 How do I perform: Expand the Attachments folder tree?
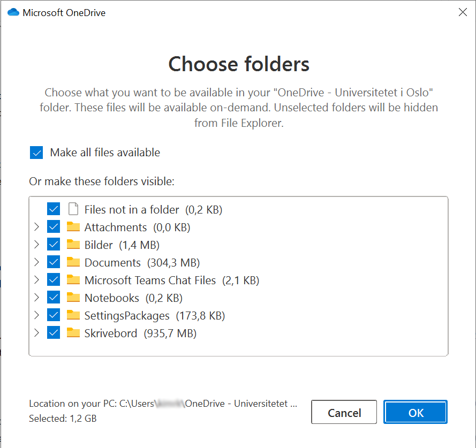37,227
